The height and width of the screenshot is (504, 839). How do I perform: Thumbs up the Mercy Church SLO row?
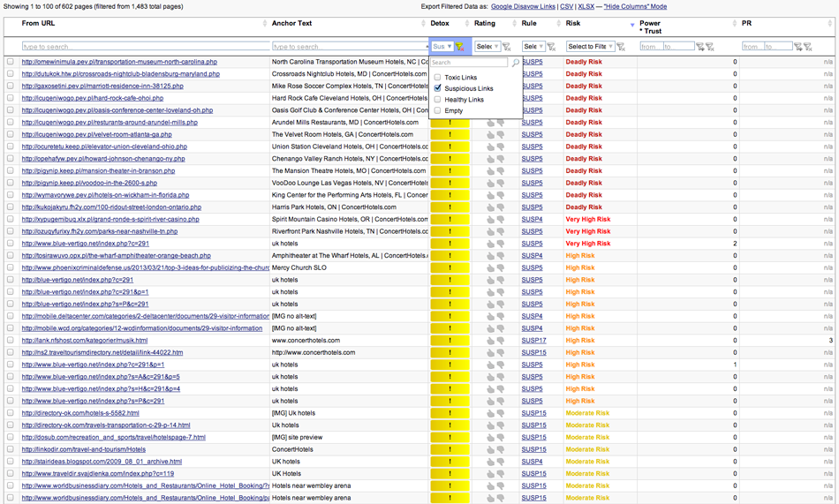[x=490, y=268]
